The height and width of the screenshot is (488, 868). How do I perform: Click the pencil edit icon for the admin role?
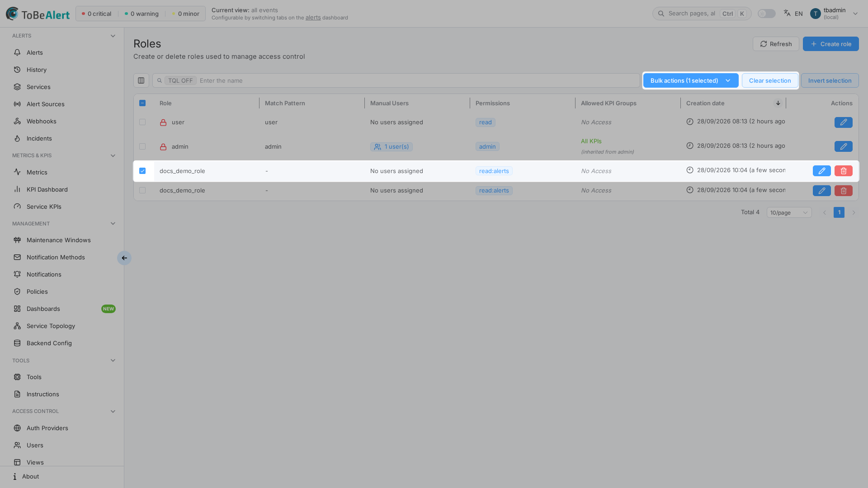843,146
